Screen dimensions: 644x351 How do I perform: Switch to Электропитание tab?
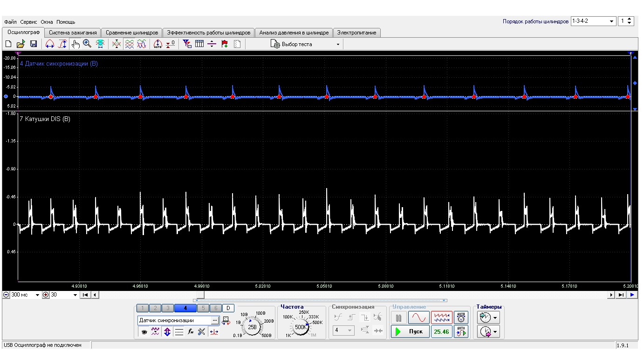(x=357, y=33)
